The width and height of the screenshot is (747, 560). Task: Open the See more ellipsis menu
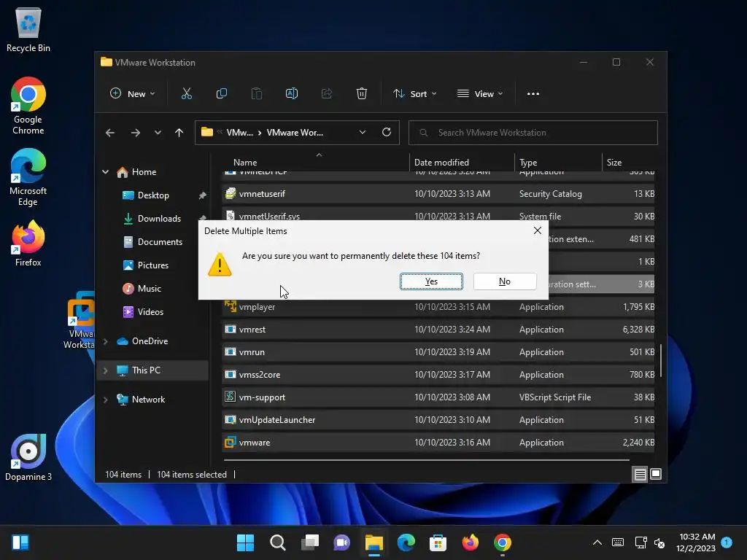pos(533,94)
